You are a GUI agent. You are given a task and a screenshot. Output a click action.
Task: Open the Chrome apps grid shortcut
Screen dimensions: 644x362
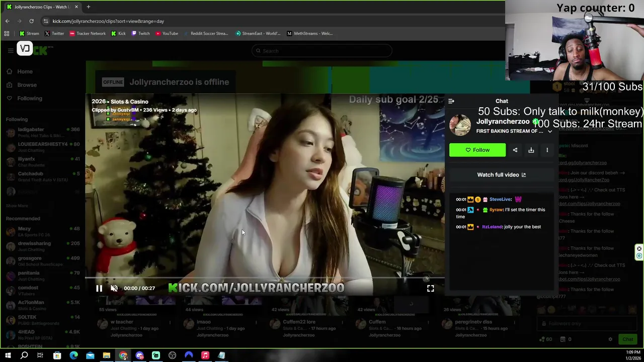pos(7,34)
